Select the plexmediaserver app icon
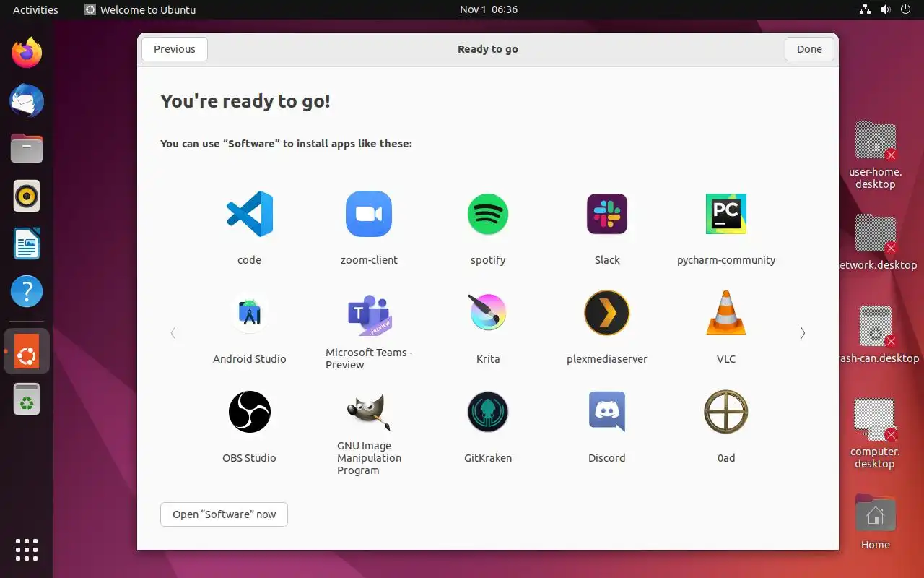Viewport: 924px width, 578px height. [607, 313]
